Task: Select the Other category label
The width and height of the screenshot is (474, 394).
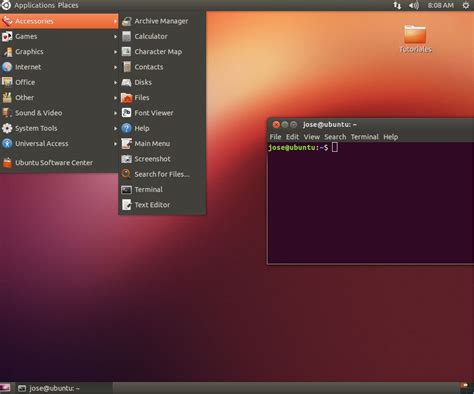Action: point(24,98)
